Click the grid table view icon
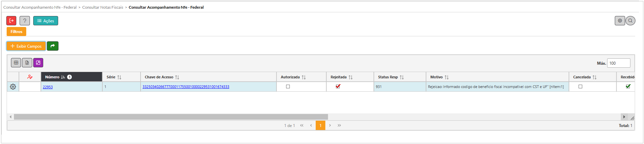Image resolution: width=644 pixels, height=144 pixels. pyautogui.click(x=16, y=63)
